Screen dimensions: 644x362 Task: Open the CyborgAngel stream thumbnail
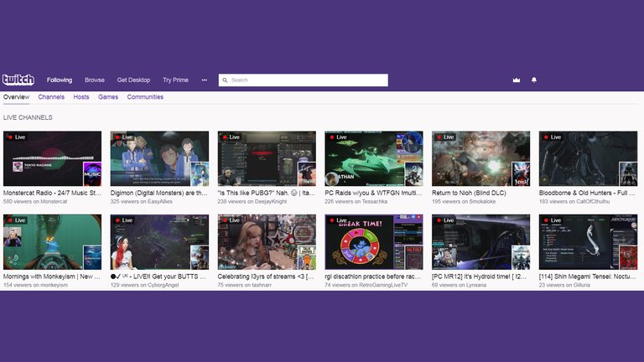[159, 242]
